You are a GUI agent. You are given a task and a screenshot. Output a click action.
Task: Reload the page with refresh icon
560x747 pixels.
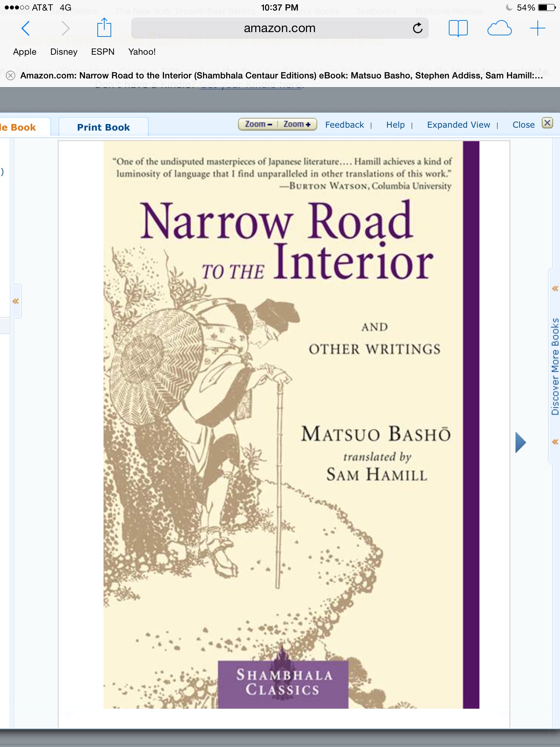coord(417,28)
